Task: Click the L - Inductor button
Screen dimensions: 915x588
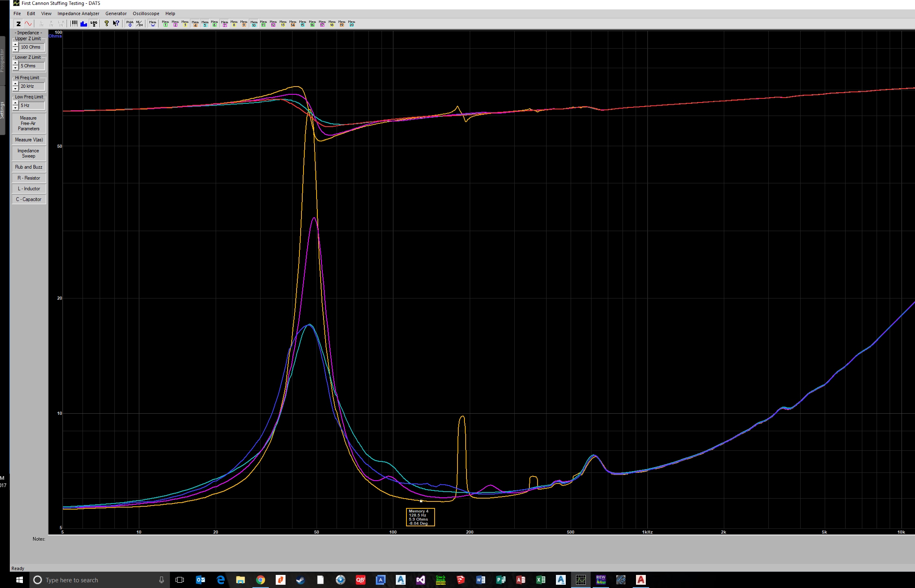Action: [29, 189]
